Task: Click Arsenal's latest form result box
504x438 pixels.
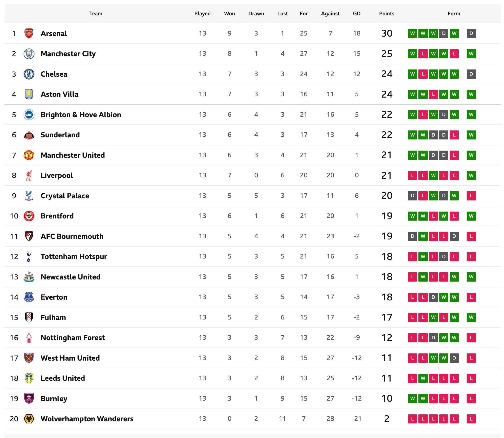Action: coord(471,33)
